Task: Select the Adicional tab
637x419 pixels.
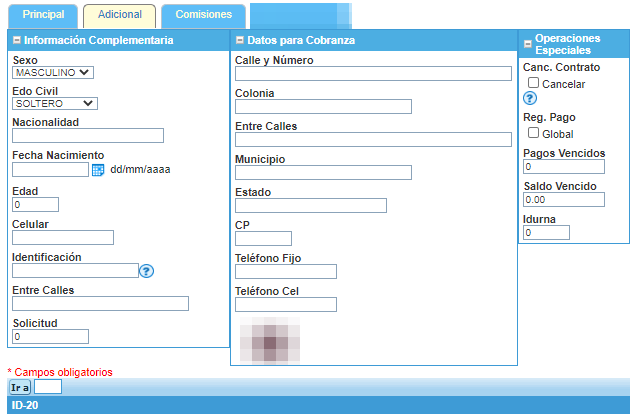Action: [x=119, y=15]
